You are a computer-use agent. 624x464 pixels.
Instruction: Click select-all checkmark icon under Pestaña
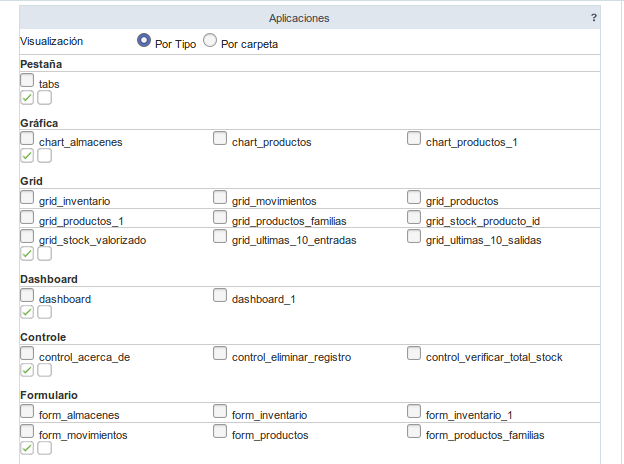[27, 98]
